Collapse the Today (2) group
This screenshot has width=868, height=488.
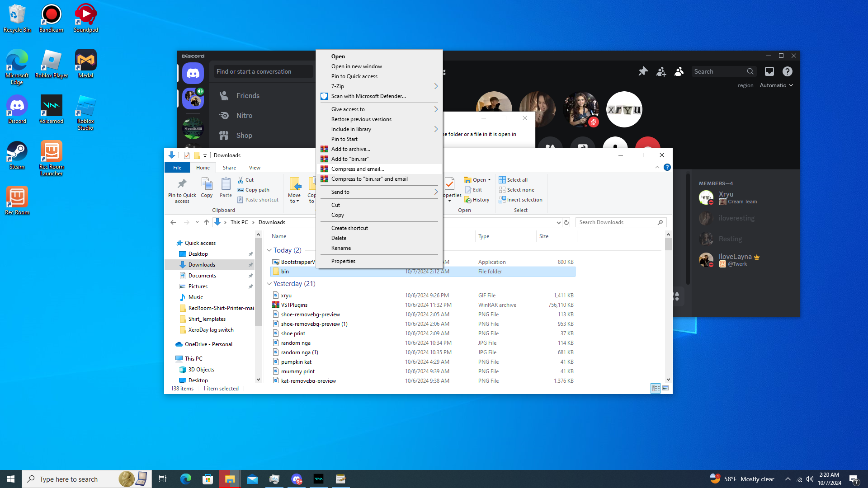(269, 250)
